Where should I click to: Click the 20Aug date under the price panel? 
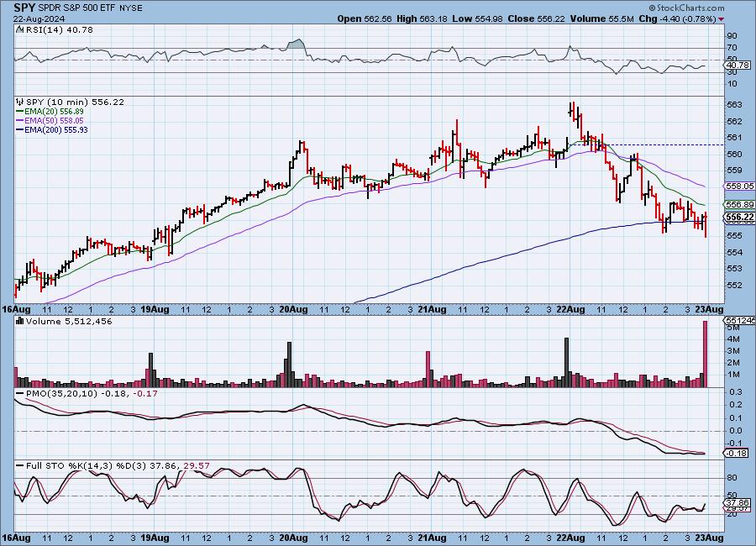(x=294, y=309)
